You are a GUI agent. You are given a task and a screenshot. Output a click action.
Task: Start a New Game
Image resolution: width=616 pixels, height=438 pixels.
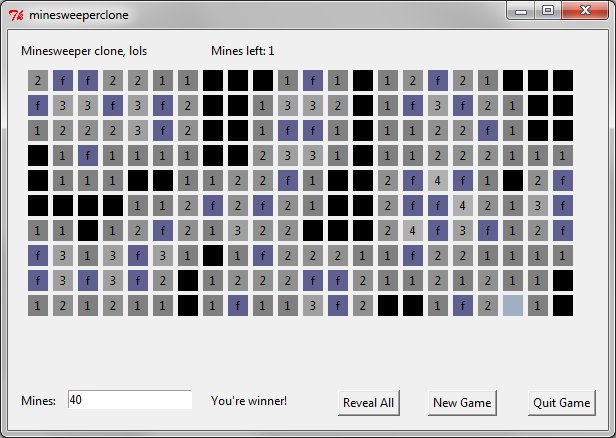tap(462, 403)
